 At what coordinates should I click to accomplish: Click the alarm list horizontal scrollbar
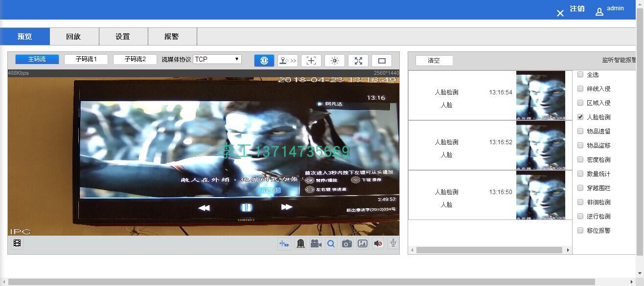pyautogui.click(x=489, y=250)
